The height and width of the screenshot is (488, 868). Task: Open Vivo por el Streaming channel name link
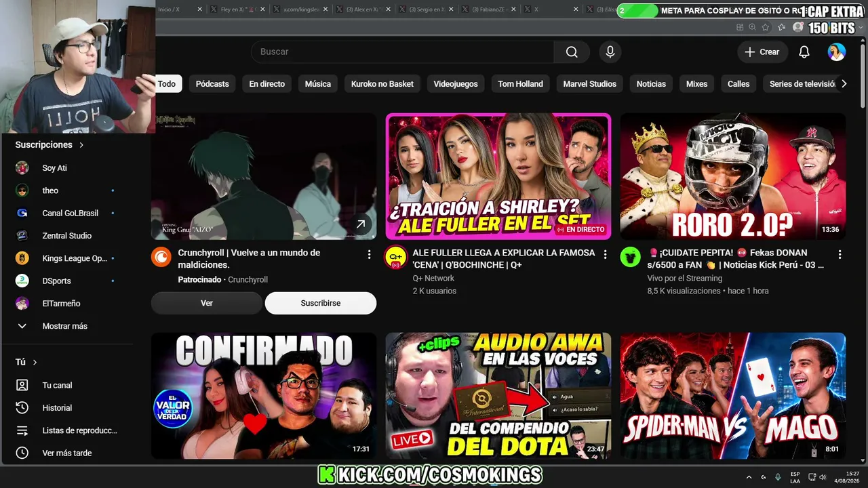tap(685, 278)
